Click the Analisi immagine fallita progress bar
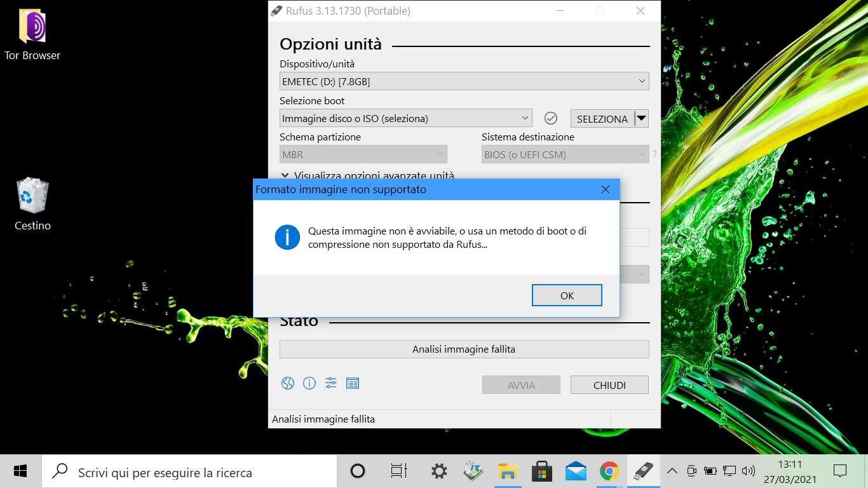The height and width of the screenshot is (488, 868). point(464,349)
